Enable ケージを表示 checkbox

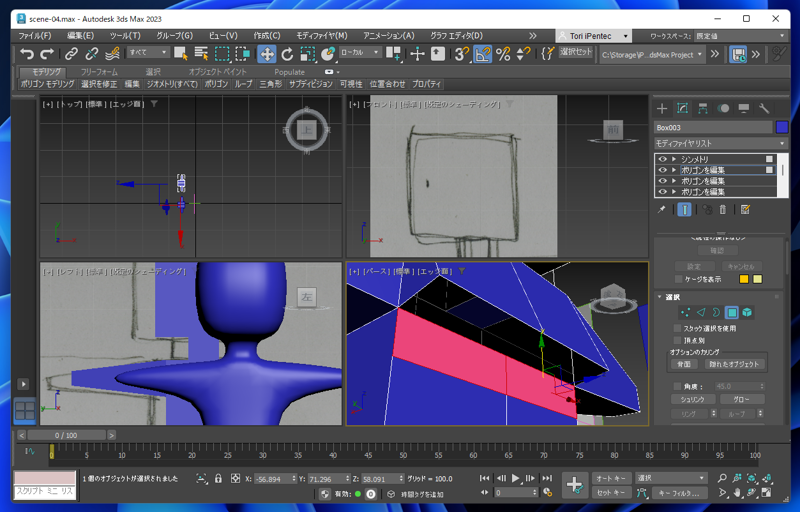click(678, 279)
